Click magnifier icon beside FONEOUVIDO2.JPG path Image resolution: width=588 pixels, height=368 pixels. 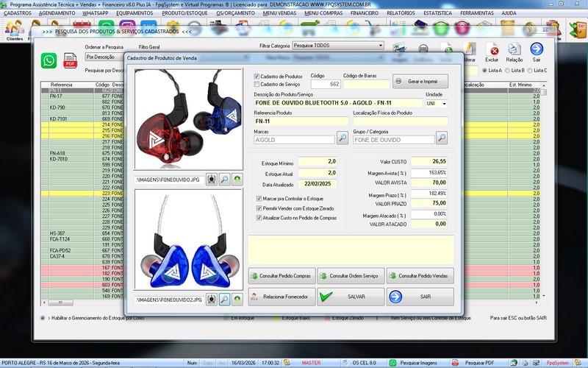(225, 300)
